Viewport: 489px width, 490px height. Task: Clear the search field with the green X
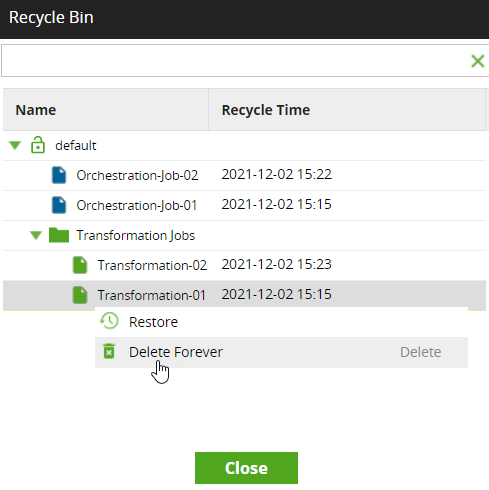pyautogui.click(x=477, y=61)
